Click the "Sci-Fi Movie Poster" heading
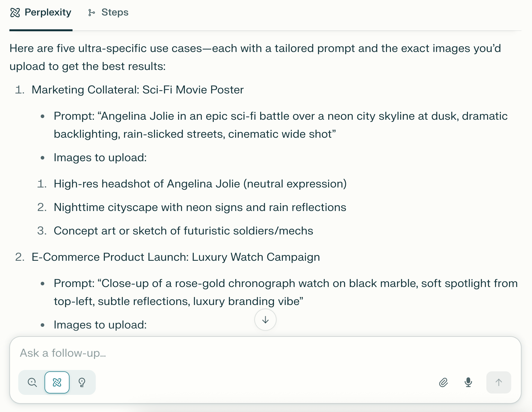Image resolution: width=532 pixels, height=412 pixels. (x=138, y=90)
